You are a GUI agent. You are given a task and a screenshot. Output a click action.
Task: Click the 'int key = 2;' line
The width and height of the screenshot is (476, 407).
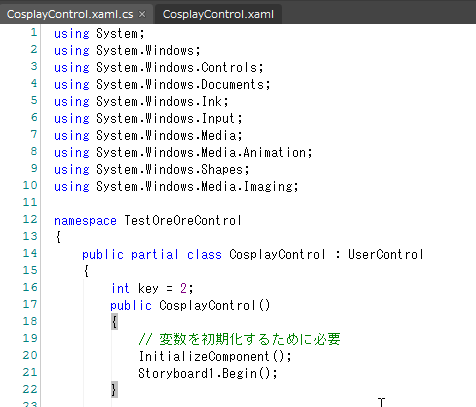click(152, 288)
